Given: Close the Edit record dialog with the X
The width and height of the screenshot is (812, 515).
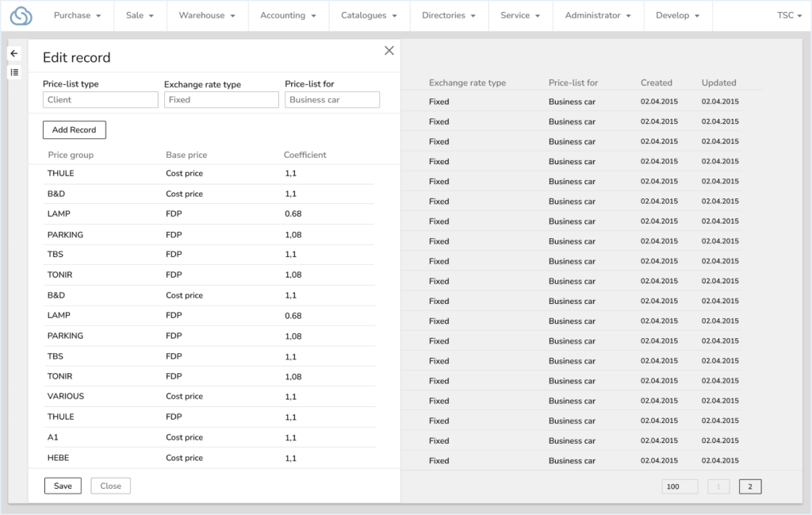Looking at the screenshot, I should (x=389, y=49).
